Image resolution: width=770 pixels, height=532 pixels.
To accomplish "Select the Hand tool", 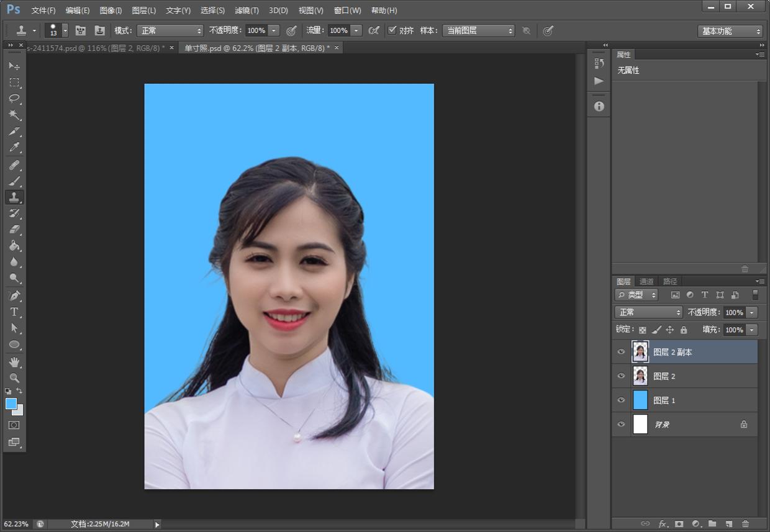I will coord(14,361).
